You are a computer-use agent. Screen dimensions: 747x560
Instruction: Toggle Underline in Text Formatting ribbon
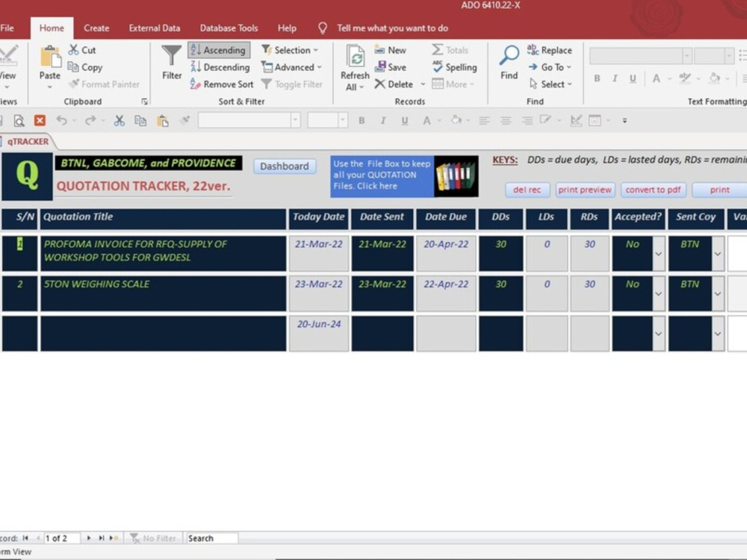pyautogui.click(x=633, y=78)
